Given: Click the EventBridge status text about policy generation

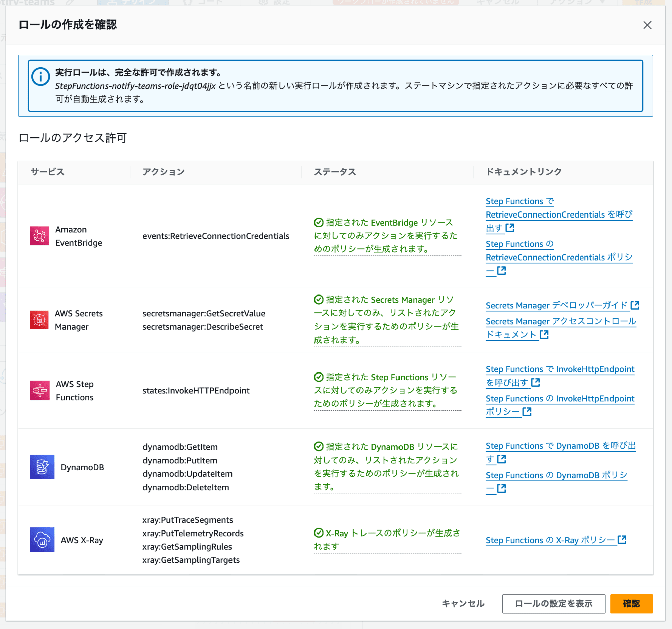Looking at the screenshot, I should point(387,236).
